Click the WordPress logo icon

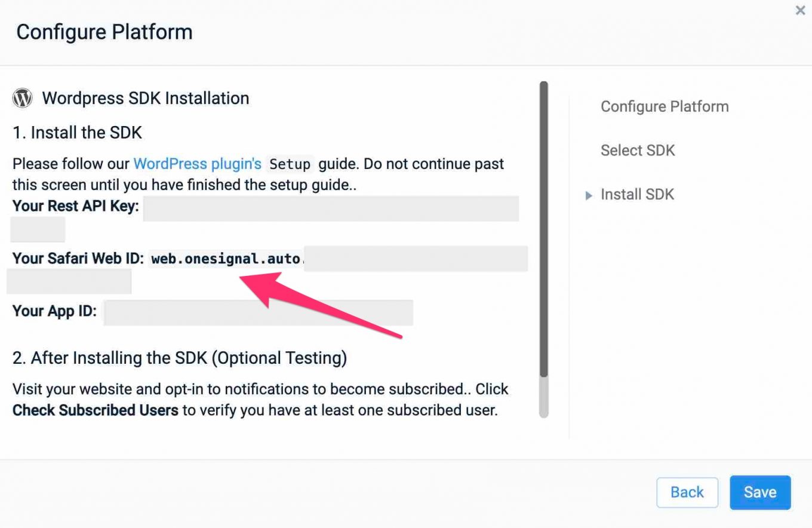click(22, 98)
